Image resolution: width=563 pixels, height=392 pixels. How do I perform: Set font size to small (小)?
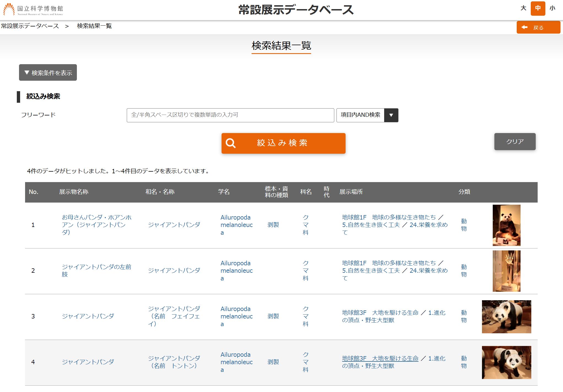pos(552,8)
